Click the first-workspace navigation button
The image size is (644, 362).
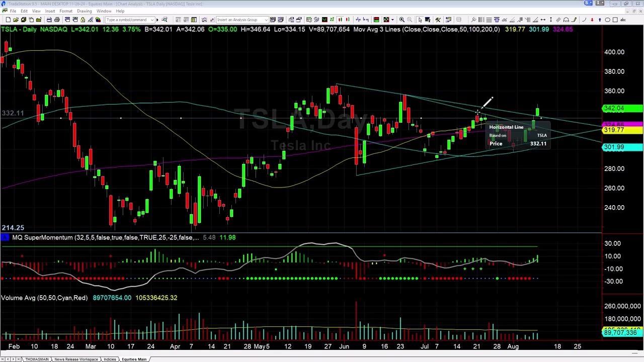coord(3,359)
